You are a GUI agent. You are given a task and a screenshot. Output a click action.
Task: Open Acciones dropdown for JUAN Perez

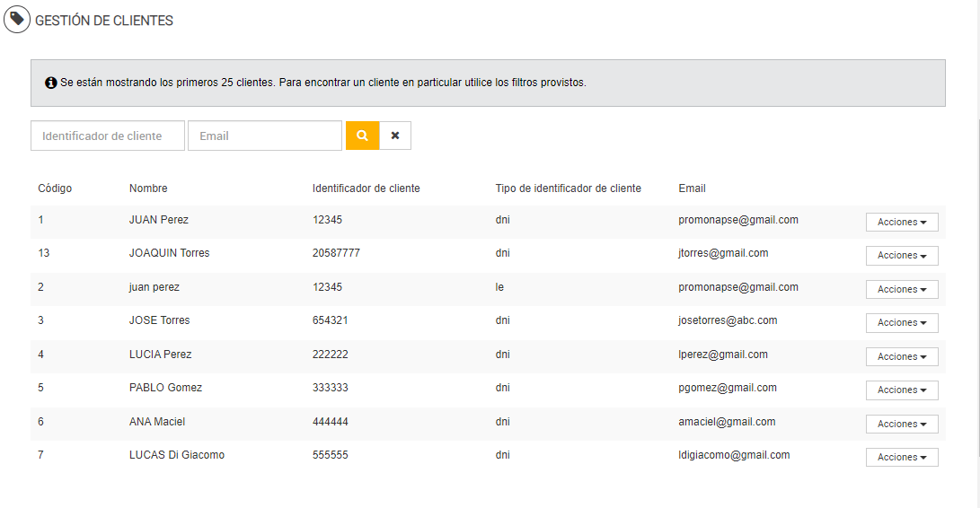tap(902, 222)
